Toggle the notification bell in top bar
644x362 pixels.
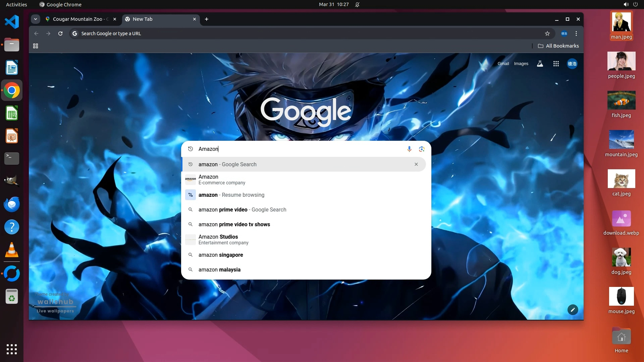pyautogui.click(x=357, y=5)
